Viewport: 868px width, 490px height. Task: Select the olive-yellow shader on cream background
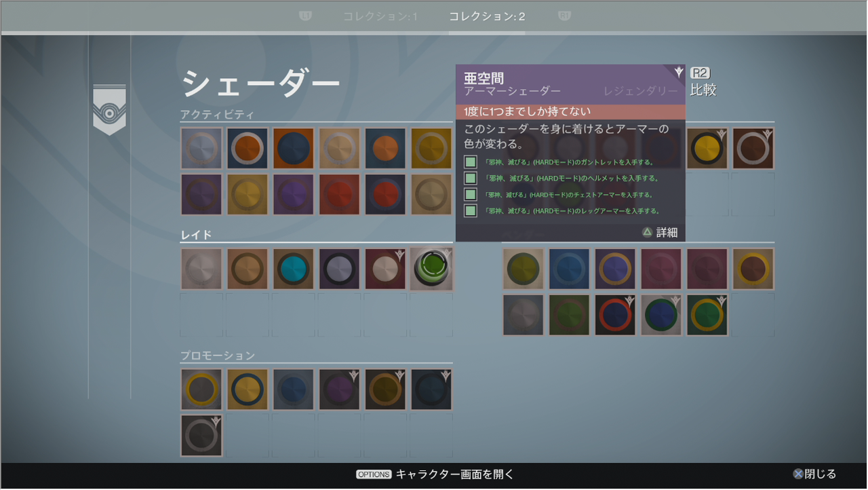(523, 269)
